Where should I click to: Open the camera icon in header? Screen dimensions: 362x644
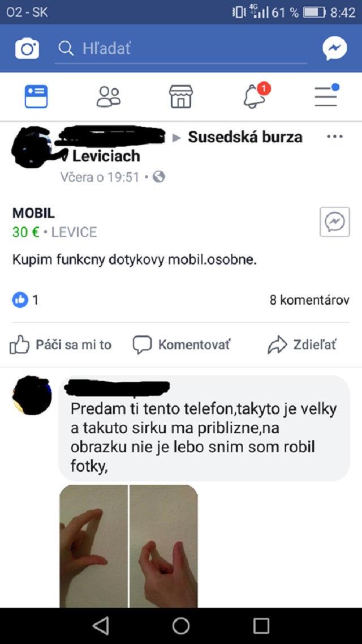pos(27,49)
